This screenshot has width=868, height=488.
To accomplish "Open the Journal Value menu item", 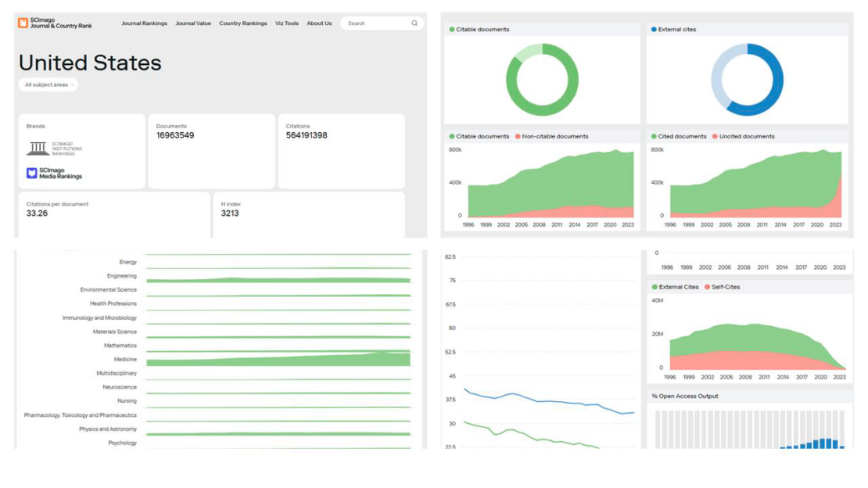I will click(193, 23).
